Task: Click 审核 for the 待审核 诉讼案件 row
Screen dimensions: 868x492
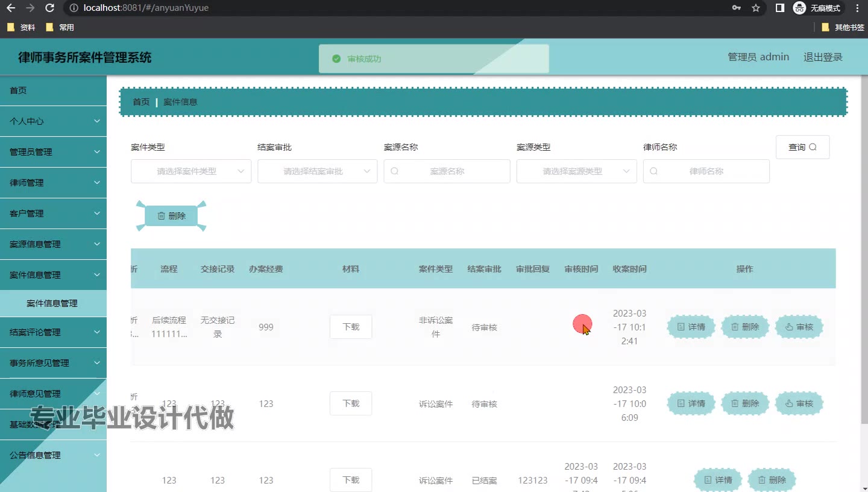Action: tap(799, 403)
